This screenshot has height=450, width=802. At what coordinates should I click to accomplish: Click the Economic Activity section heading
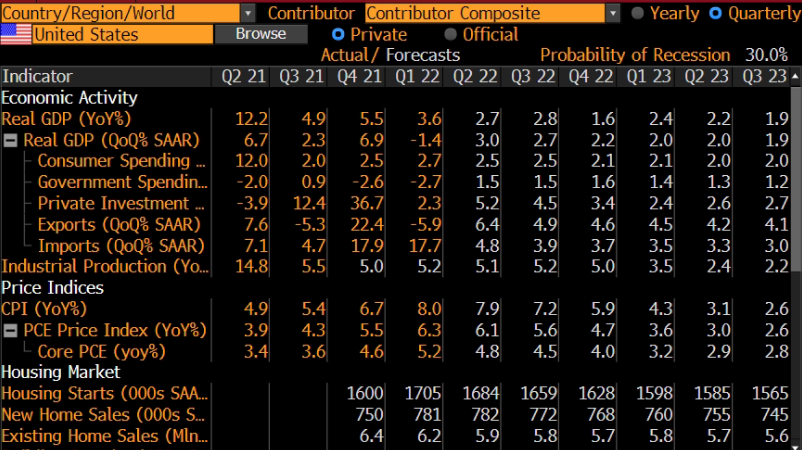click(x=69, y=97)
